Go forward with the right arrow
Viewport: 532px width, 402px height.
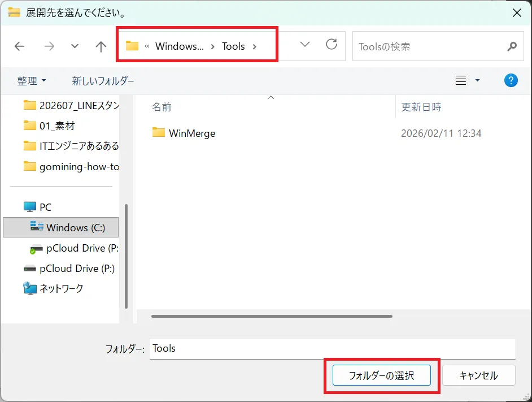tap(49, 46)
